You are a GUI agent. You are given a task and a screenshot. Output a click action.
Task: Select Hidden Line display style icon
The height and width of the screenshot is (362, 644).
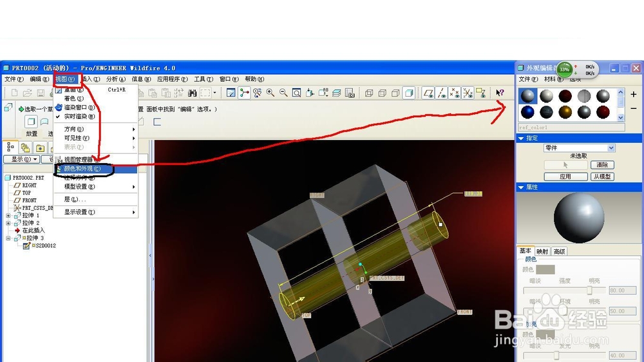click(382, 93)
